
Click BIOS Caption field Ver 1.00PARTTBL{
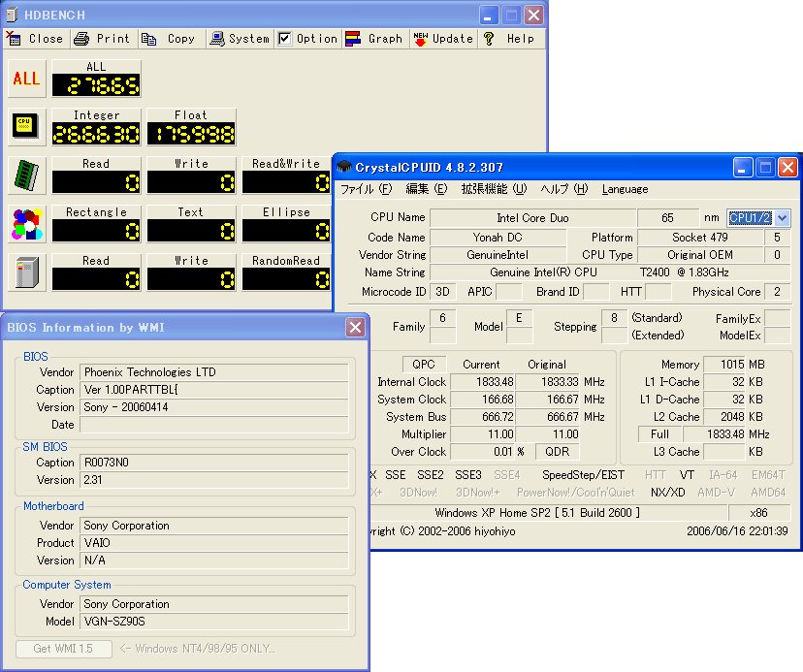click(214, 389)
